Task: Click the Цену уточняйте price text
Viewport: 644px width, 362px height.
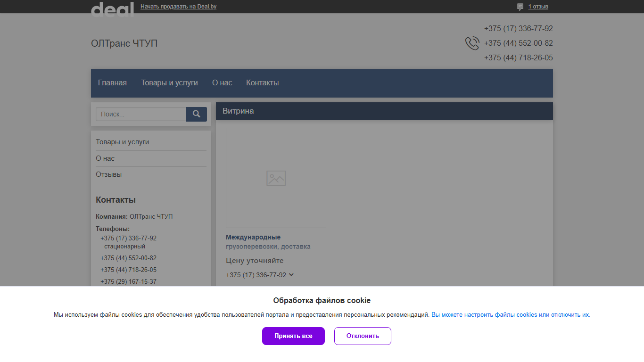Action: coord(255,261)
